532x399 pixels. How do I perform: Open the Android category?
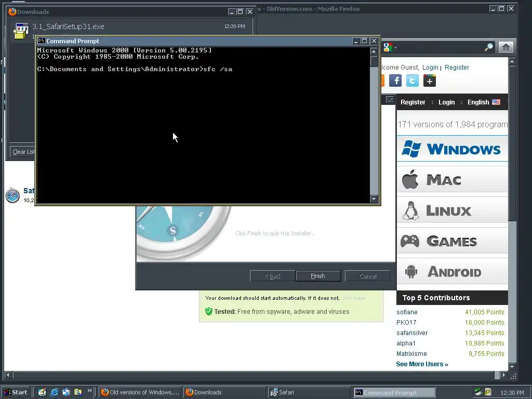point(452,271)
